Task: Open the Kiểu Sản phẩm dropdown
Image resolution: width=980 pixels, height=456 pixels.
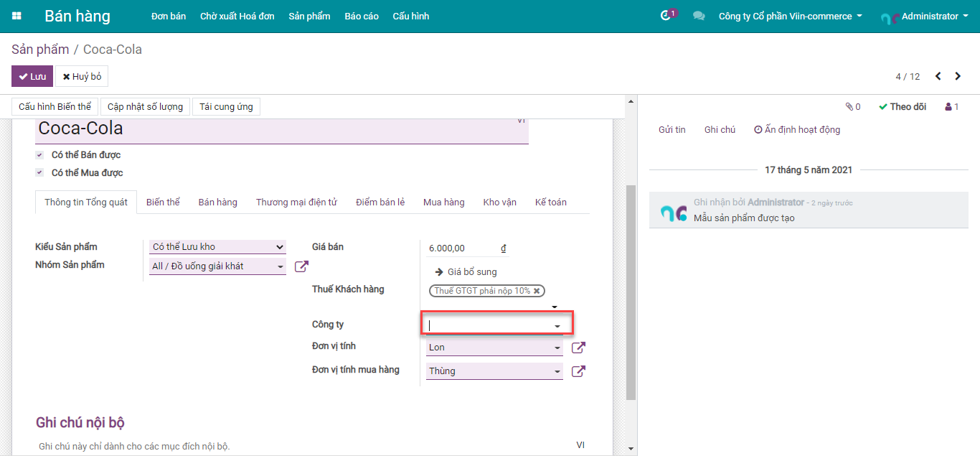Action: coord(218,247)
